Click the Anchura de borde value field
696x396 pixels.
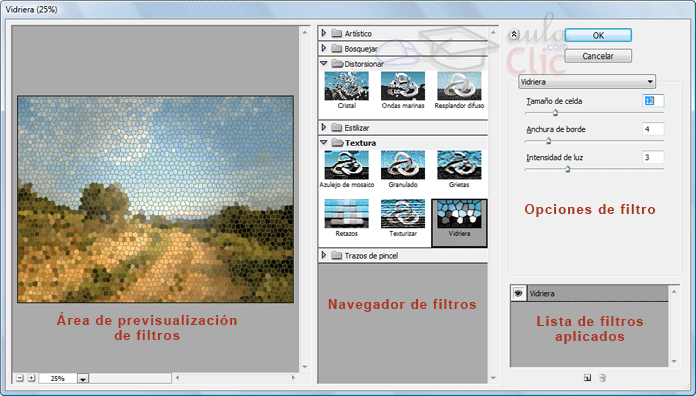coord(653,129)
